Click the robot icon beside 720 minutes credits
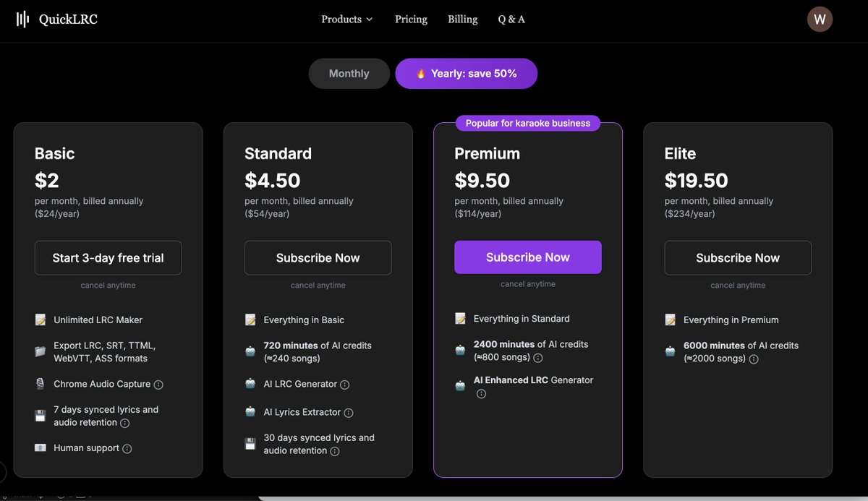 click(x=250, y=351)
